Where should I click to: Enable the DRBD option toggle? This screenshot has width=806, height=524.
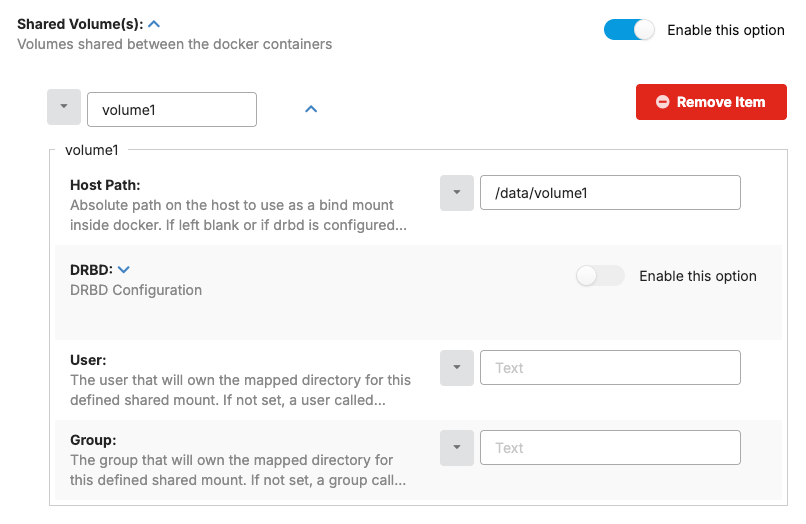pyautogui.click(x=600, y=276)
